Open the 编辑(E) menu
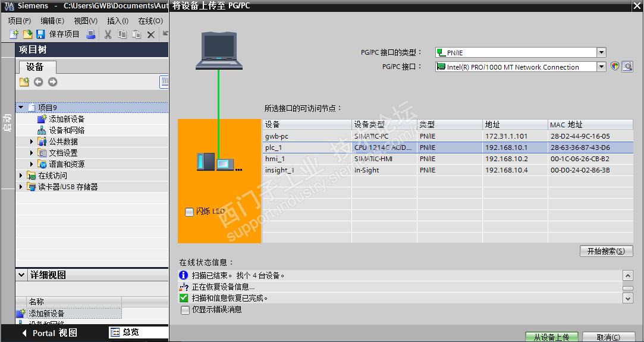 coord(52,21)
